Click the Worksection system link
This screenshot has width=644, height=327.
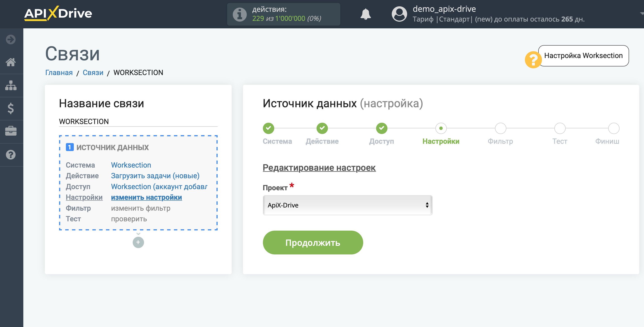point(131,165)
